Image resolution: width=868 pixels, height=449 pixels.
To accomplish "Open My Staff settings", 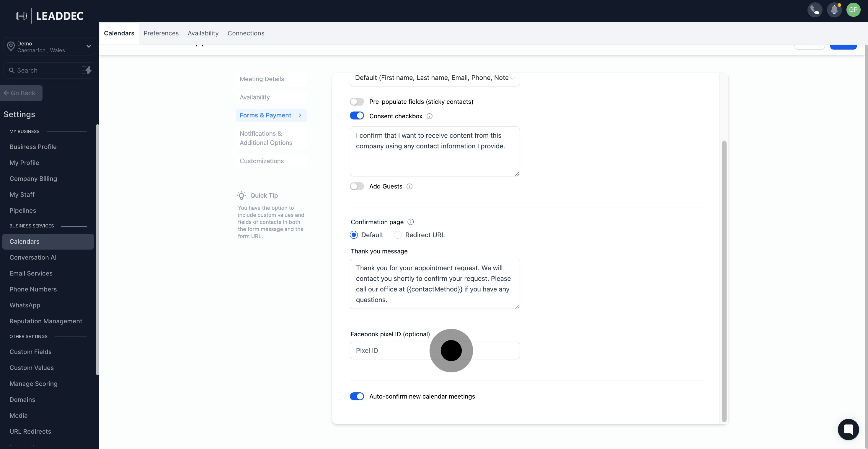I will [22, 194].
